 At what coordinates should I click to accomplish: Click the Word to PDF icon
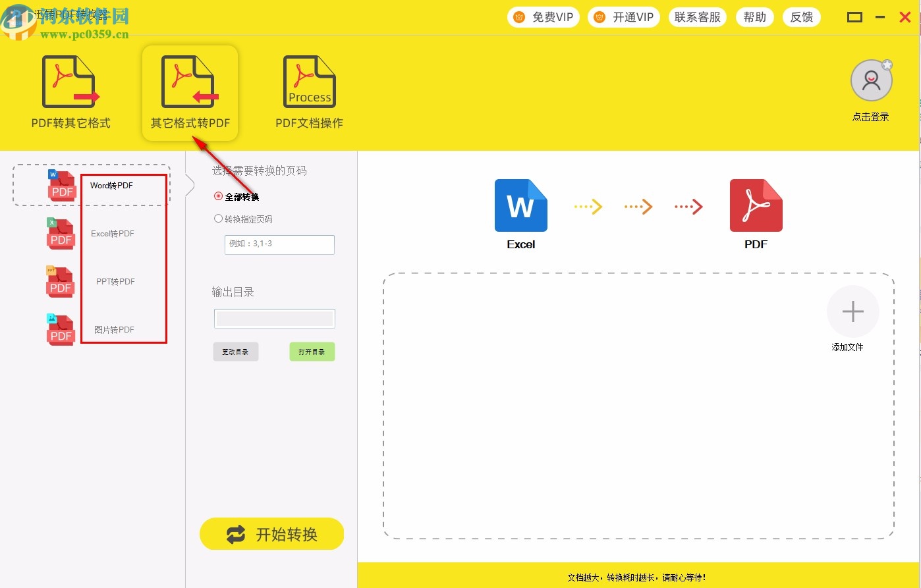(61, 185)
